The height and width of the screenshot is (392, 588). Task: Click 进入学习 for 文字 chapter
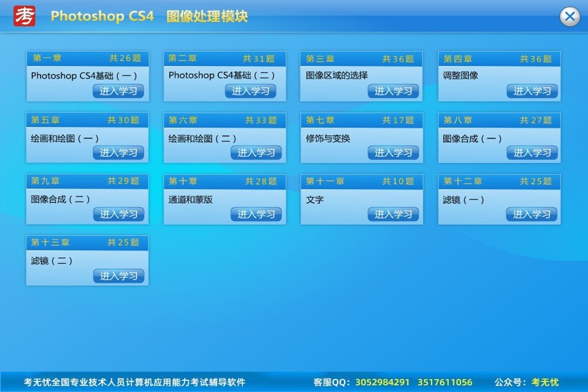point(393,215)
